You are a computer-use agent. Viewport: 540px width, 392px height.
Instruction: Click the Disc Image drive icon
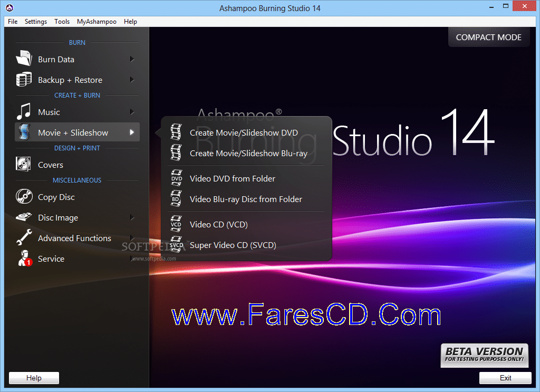[x=24, y=217]
